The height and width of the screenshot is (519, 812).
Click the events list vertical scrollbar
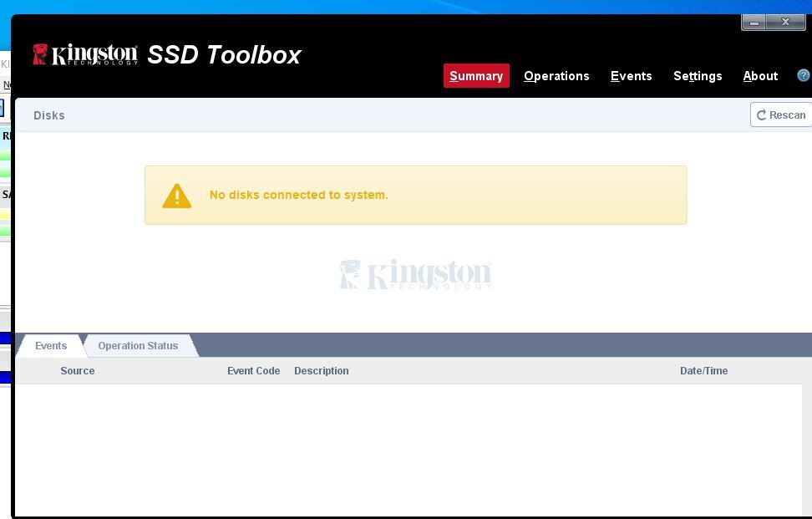point(807,450)
